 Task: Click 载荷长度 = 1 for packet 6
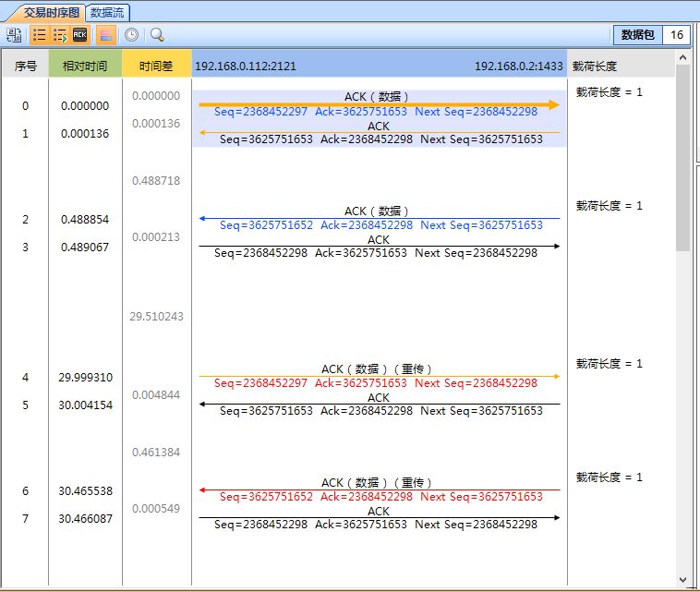click(609, 477)
